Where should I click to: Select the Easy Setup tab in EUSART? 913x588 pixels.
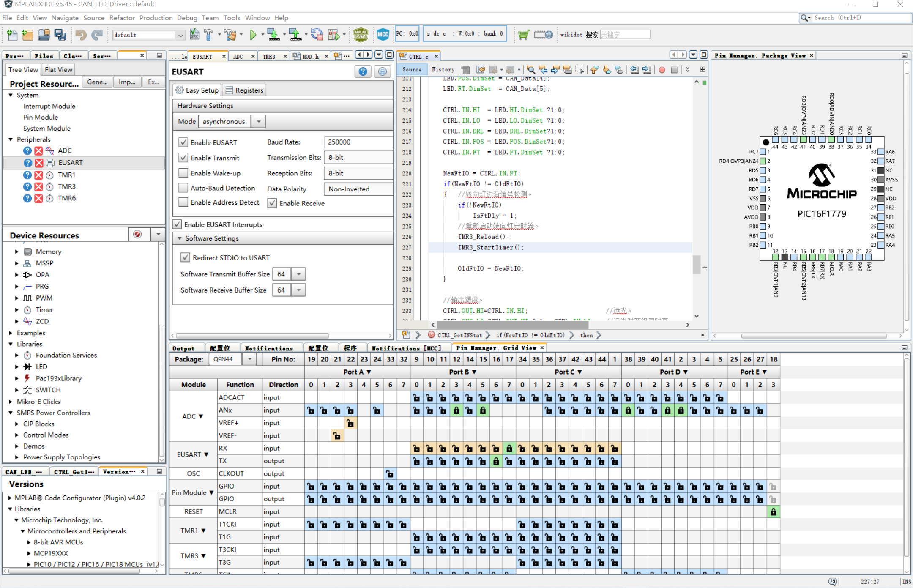(197, 90)
